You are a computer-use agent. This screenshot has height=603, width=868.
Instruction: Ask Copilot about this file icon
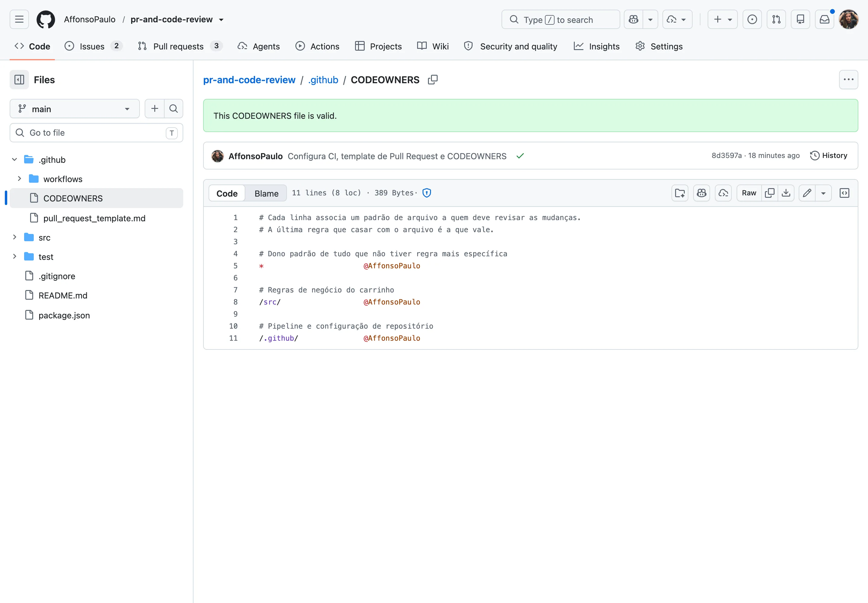pos(701,193)
